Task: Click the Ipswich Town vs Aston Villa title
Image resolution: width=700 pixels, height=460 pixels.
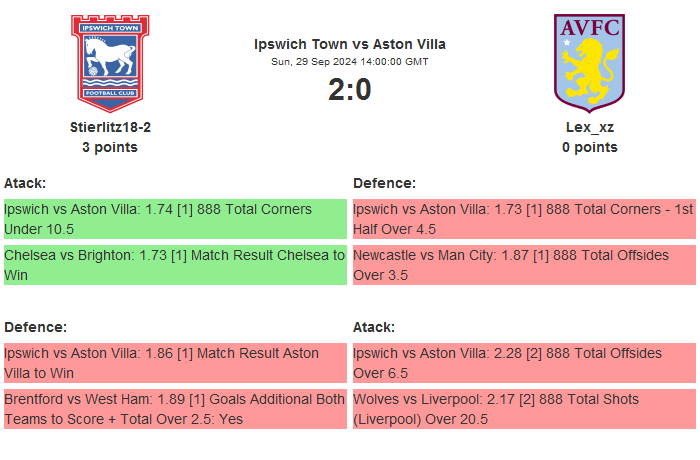Action: pyautogui.click(x=350, y=44)
